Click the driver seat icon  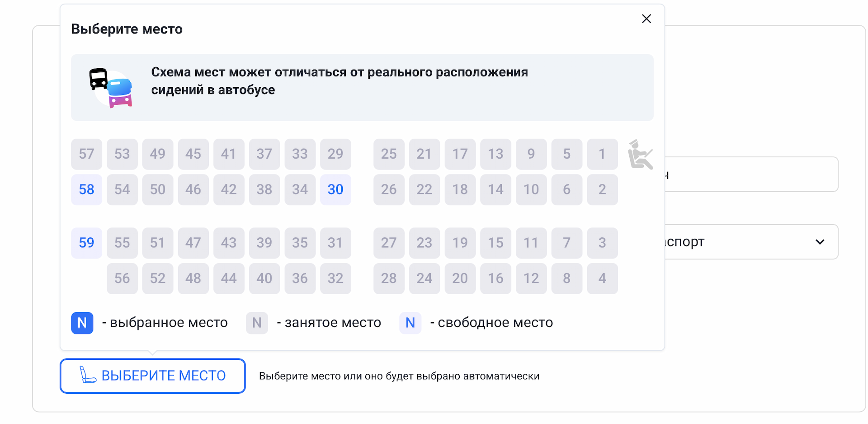coord(640,155)
